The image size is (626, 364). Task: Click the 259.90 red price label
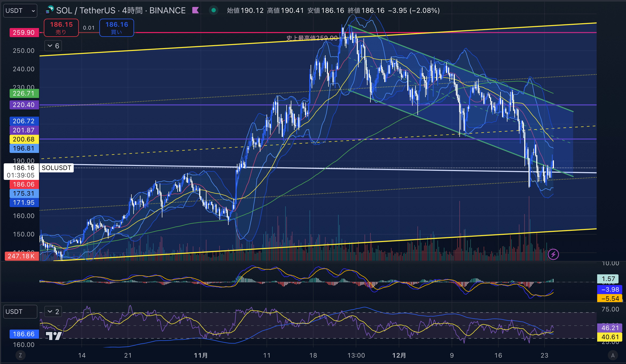24,33
